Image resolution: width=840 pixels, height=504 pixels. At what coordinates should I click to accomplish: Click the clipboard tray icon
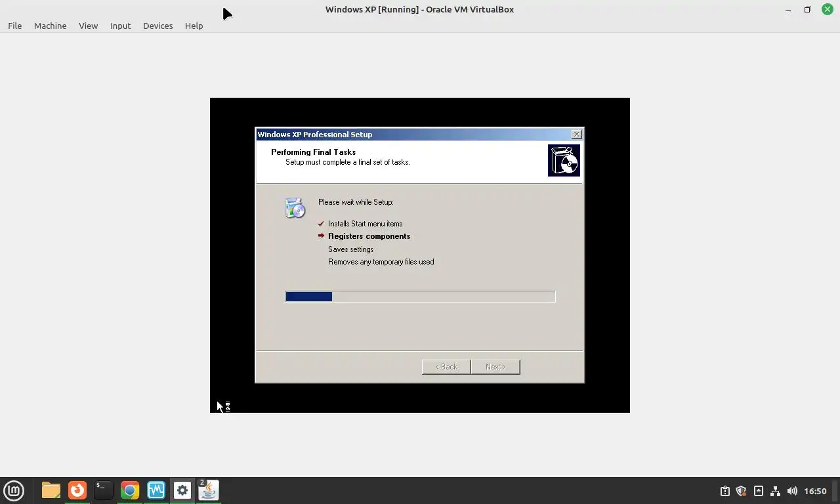(x=724, y=491)
